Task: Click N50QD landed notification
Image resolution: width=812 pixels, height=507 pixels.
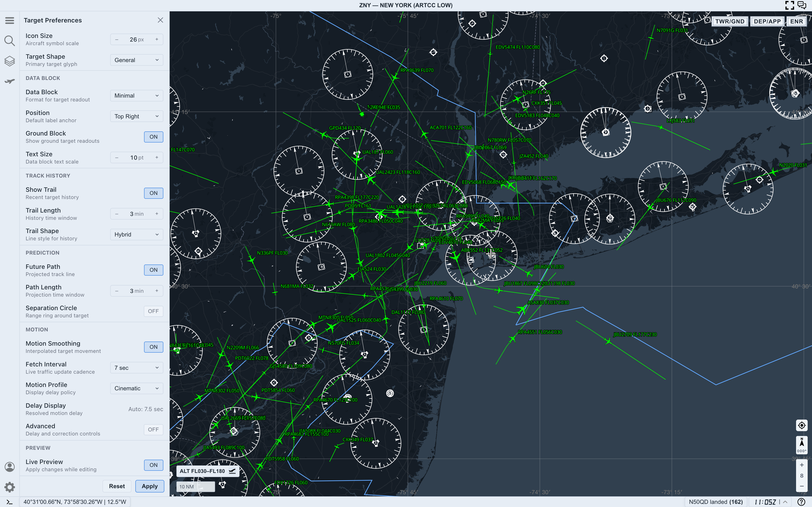Action: [x=716, y=502]
